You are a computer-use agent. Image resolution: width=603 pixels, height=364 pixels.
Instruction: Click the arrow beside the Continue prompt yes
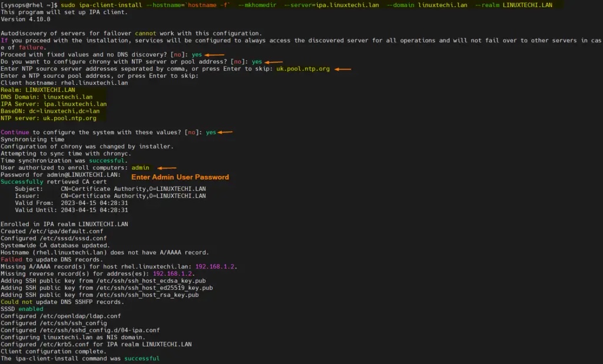[225, 133]
